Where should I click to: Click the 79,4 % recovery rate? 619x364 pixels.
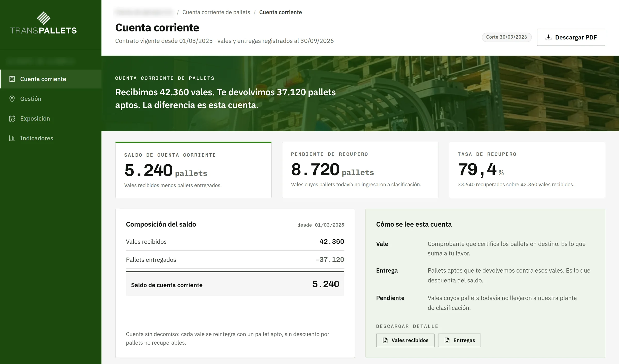tap(481, 170)
